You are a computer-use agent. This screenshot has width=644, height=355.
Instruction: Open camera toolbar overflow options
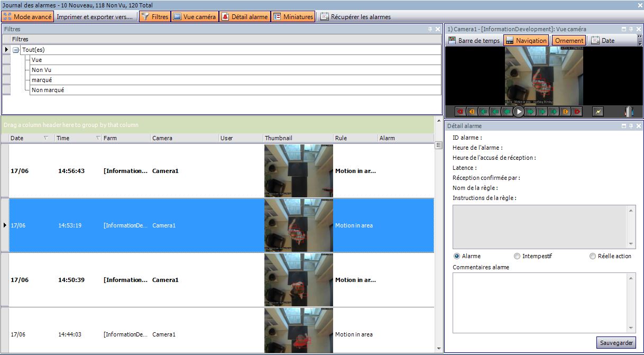click(640, 40)
